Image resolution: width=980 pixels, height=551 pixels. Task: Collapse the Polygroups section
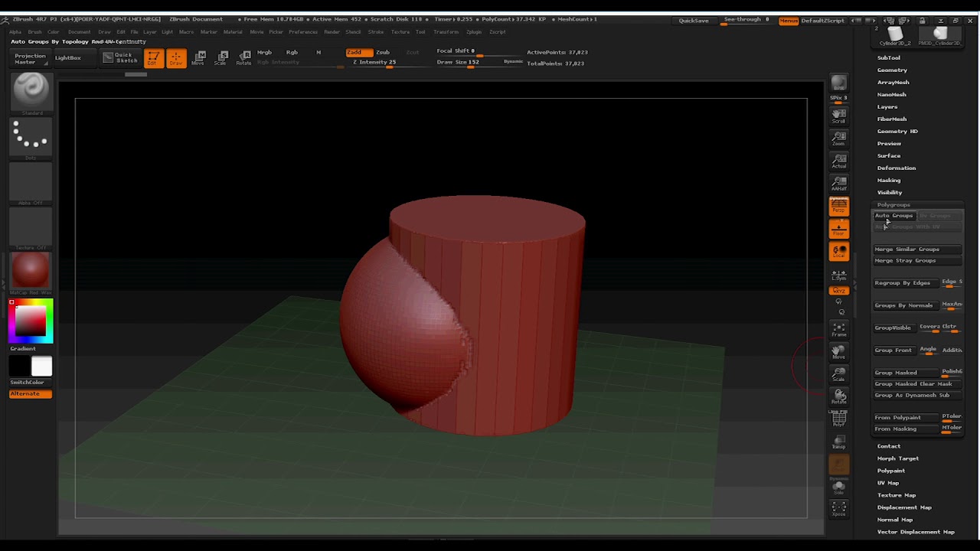pyautogui.click(x=893, y=205)
